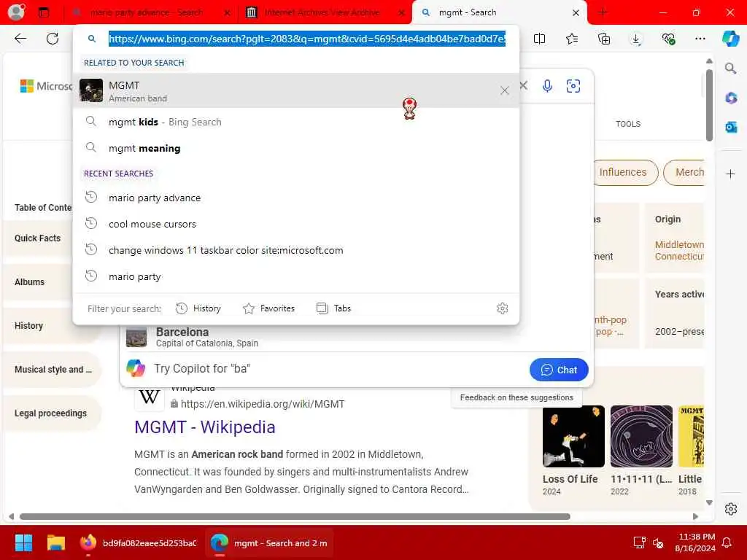747x560 pixels.
Task: Open TOOLS in Bing search
Action: point(628,124)
